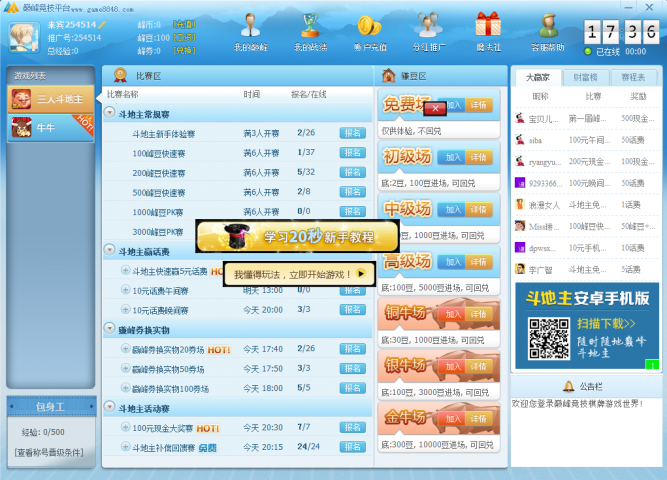The width and height of the screenshot is (667, 480).
Task: Open 详情 for the 中级场 room
Action: (x=480, y=209)
